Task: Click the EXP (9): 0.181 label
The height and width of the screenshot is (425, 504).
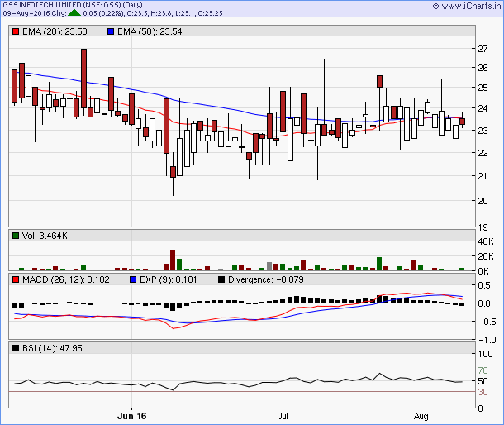Action: click(168, 279)
